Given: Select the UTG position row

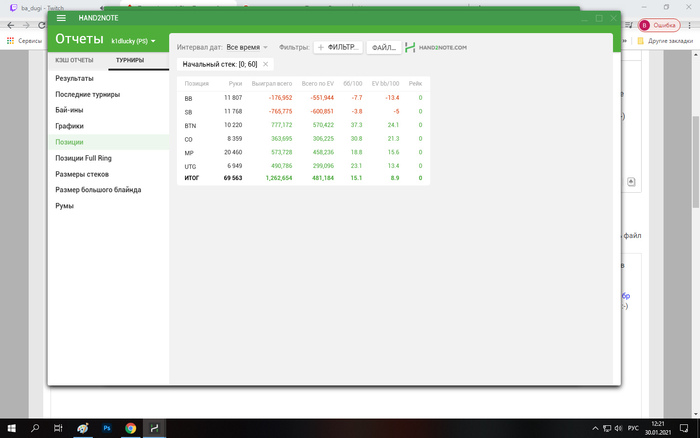Looking at the screenshot, I should coord(303,166).
